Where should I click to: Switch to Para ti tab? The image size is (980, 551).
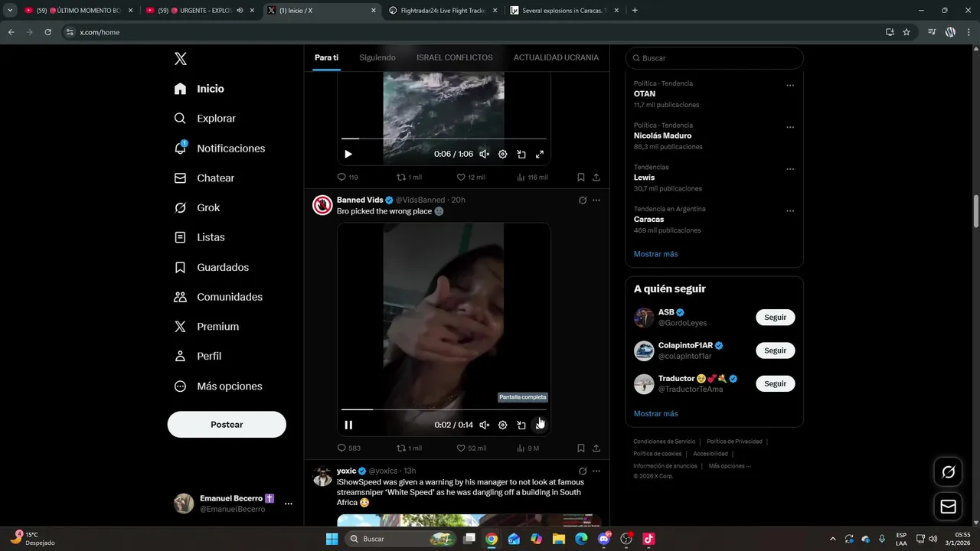[x=326, y=57]
